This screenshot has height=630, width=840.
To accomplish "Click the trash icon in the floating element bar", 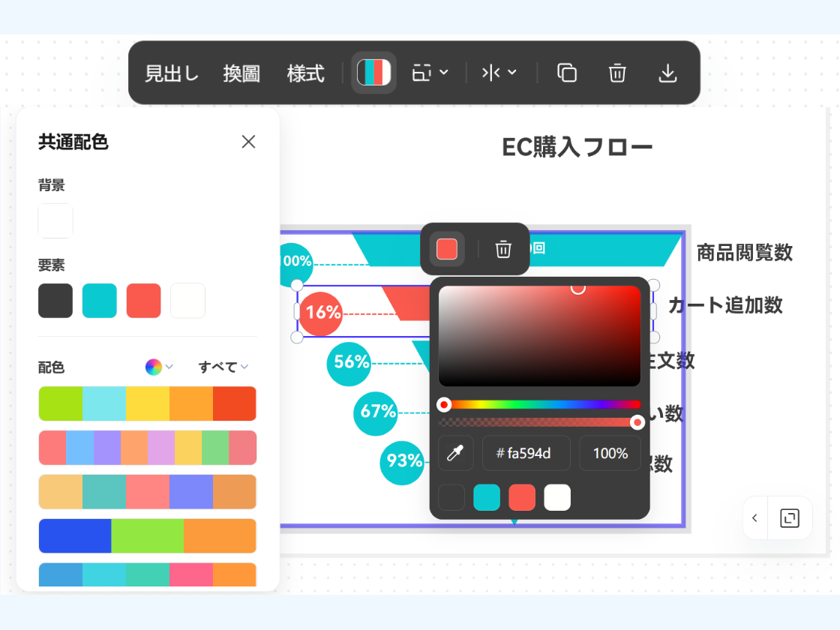I will [502, 248].
